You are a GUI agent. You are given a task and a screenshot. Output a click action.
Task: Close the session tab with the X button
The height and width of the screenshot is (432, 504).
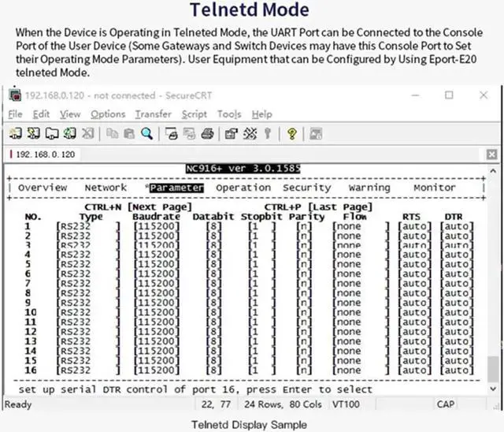point(492,155)
